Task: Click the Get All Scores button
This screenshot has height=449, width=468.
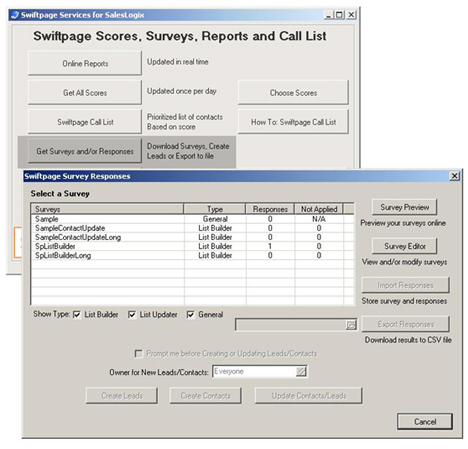Action: pos(85,92)
